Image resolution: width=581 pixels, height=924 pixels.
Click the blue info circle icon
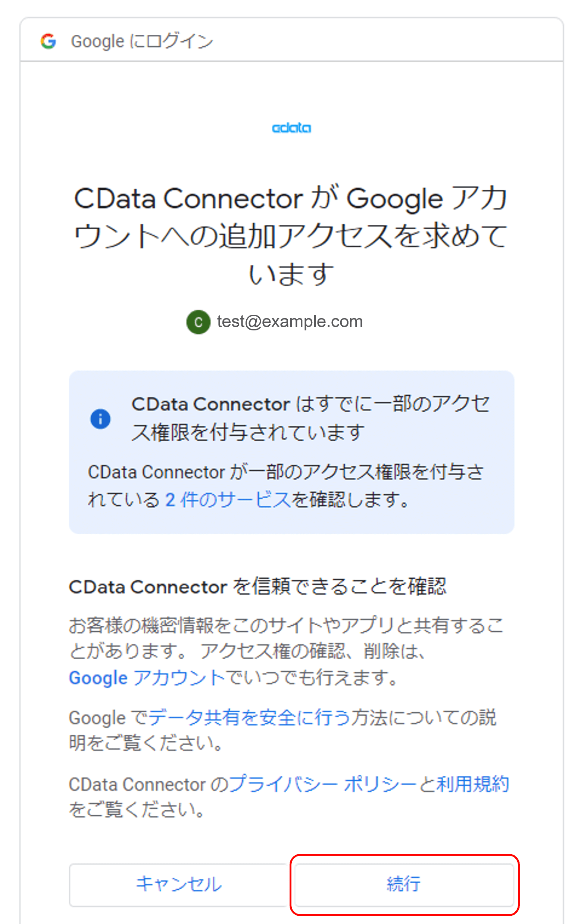click(x=100, y=419)
